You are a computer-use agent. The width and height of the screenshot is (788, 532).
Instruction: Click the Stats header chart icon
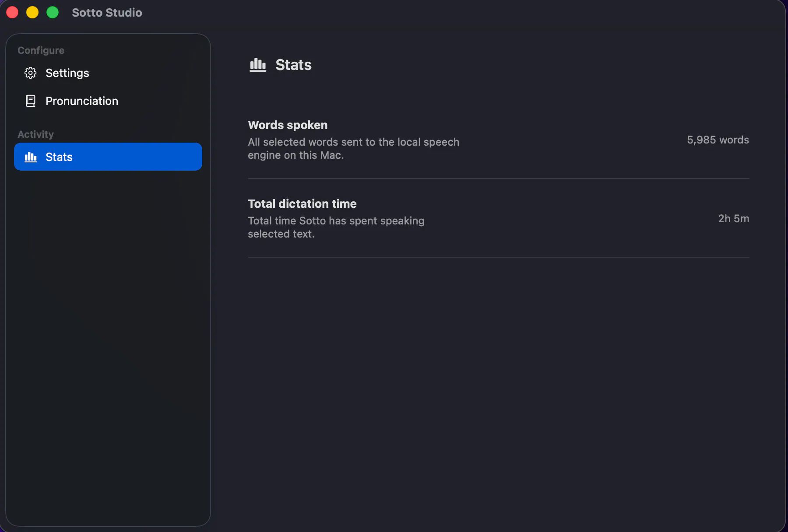click(x=258, y=65)
